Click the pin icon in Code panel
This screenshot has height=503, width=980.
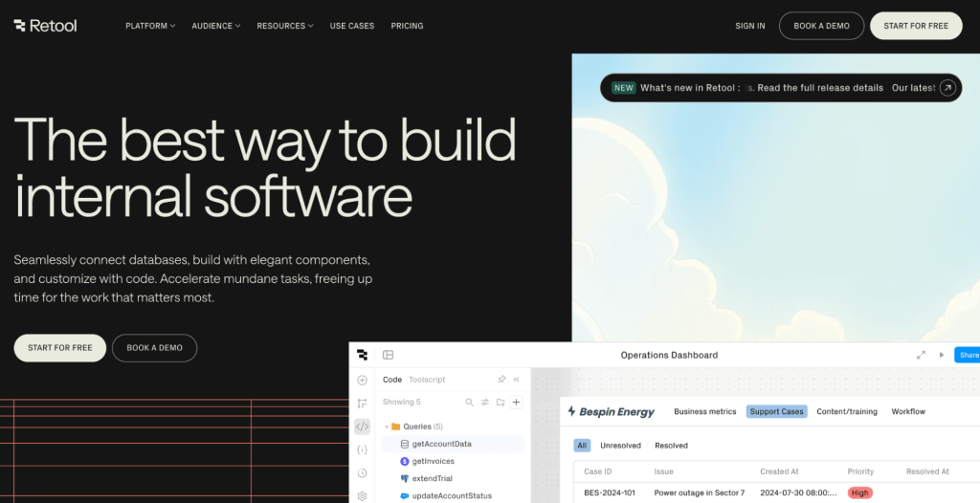(501, 380)
